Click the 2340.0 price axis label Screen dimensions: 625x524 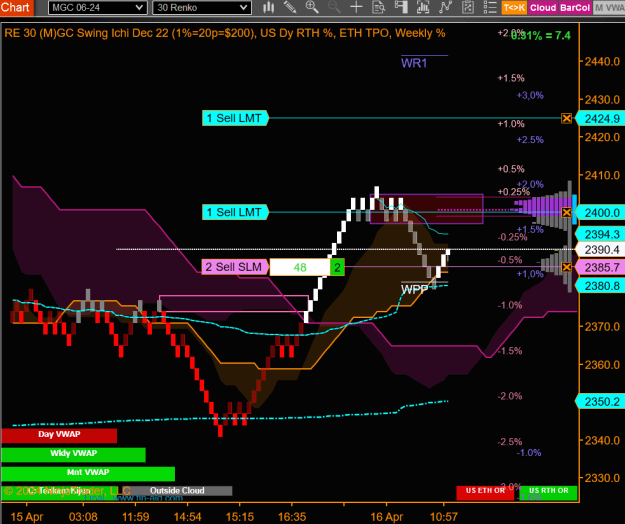coord(602,440)
